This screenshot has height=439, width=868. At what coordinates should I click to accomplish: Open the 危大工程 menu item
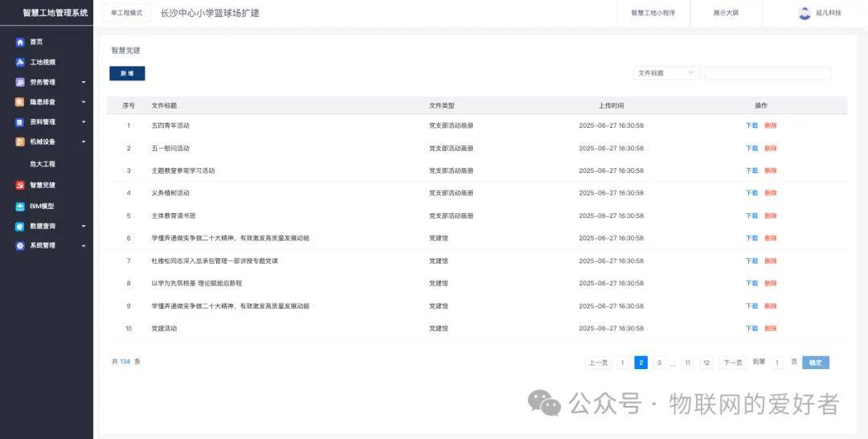click(43, 164)
